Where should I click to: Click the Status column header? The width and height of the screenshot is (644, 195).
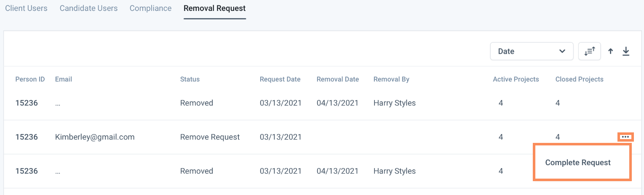coord(190,79)
